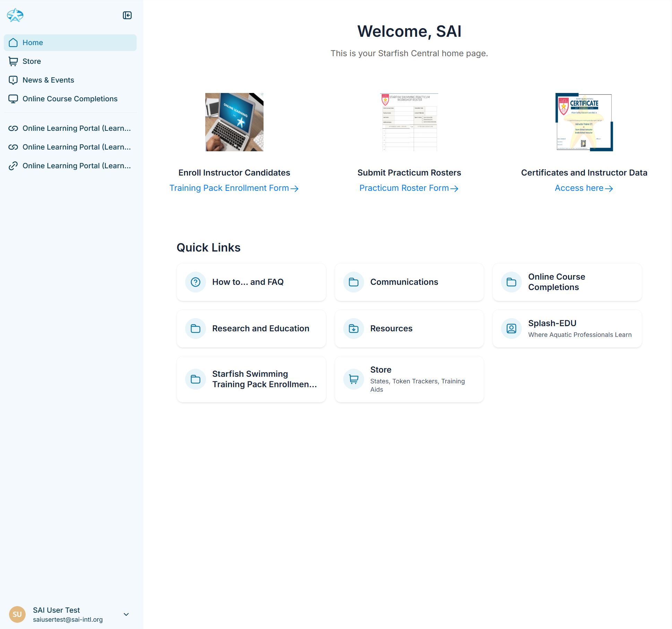
Task: Click the online learning laptop thumbnail
Action: coord(234,122)
